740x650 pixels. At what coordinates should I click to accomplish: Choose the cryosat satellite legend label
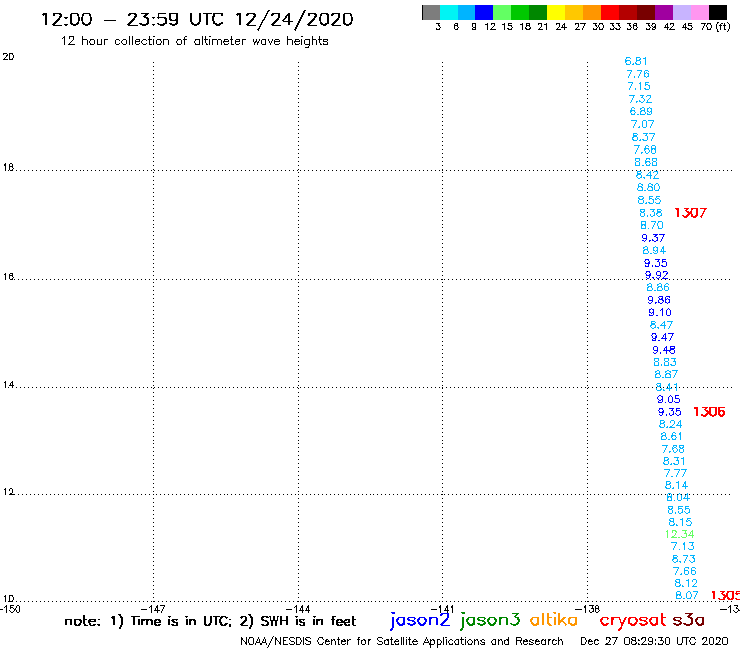click(x=632, y=620)
